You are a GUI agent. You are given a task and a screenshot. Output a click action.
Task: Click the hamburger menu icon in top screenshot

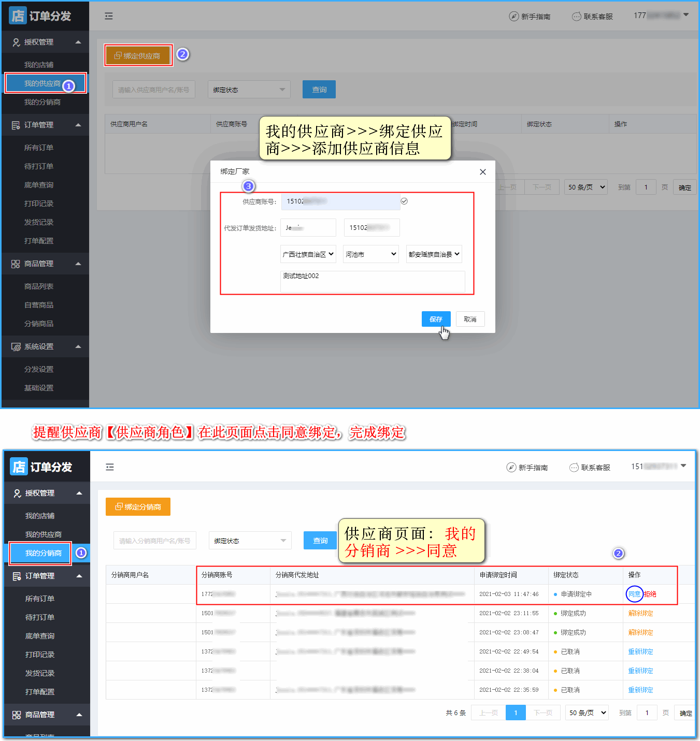(109, 16)
